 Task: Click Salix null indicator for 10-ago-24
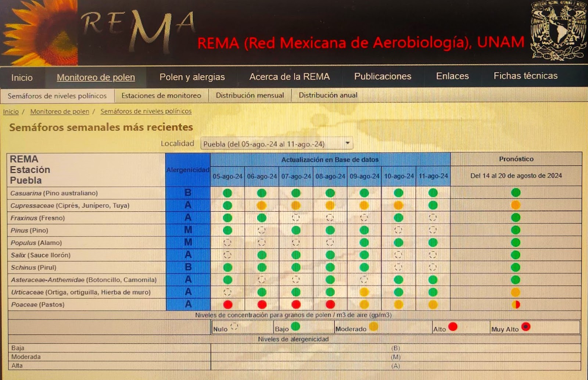tap(398, 255)
